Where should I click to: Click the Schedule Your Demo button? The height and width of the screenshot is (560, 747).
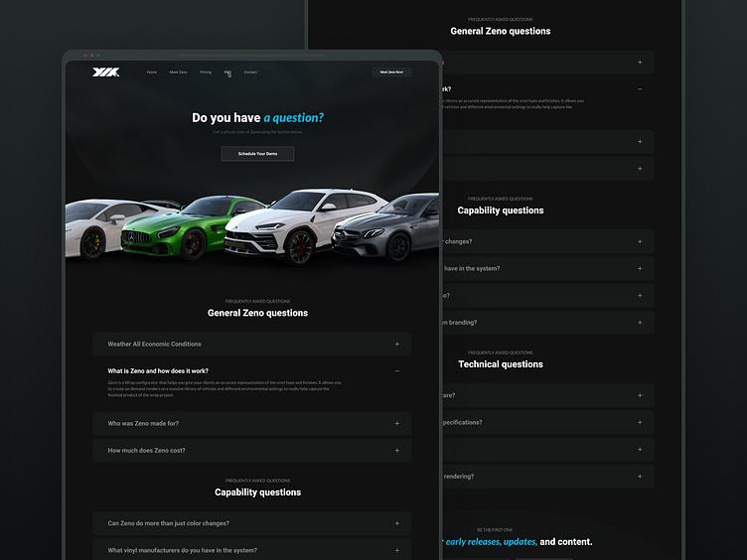pos(257,154)
